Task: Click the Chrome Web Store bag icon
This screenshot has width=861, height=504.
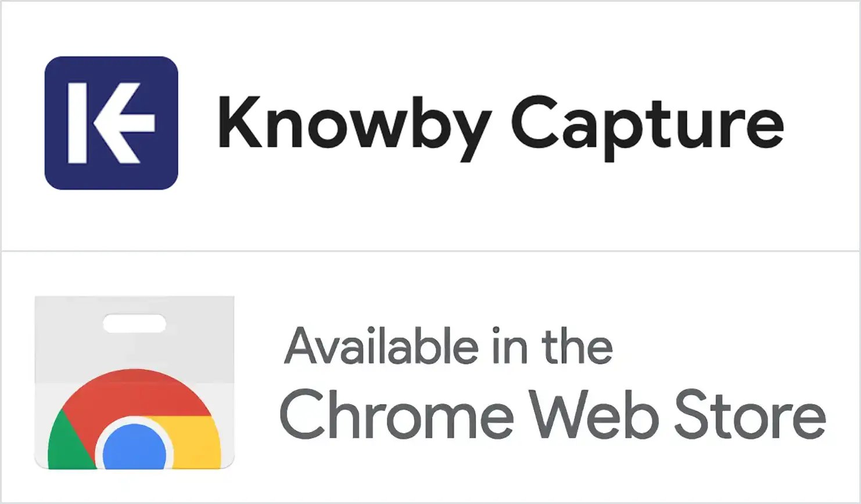Action: tap(134, 382)
